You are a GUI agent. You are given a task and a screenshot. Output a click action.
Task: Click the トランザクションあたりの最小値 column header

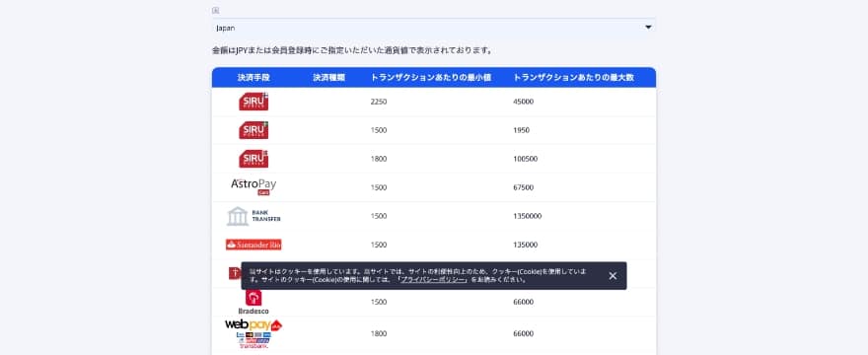pyautogui.click(x=431, y=78)
